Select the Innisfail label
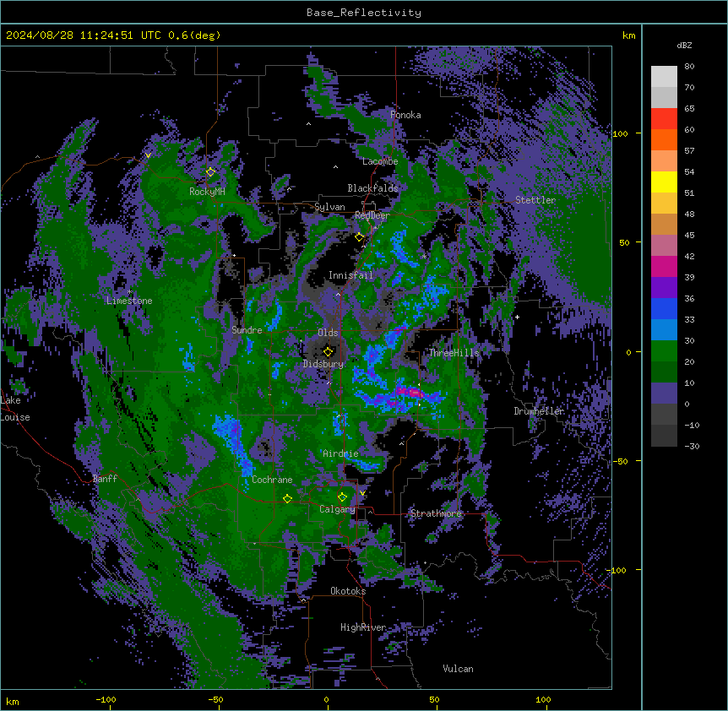This screenshot has width=728, height=711. [350, 275]
